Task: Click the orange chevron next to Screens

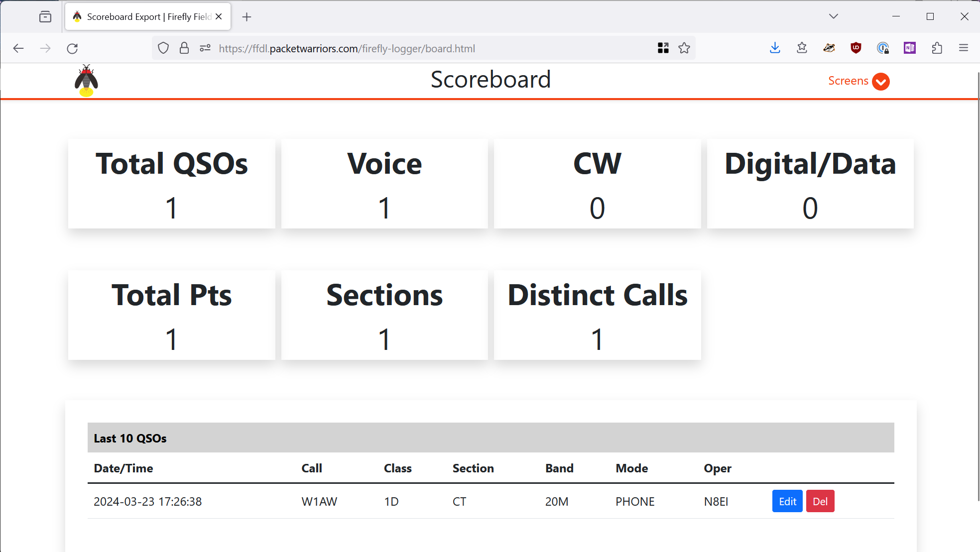Action: (881, 81)
